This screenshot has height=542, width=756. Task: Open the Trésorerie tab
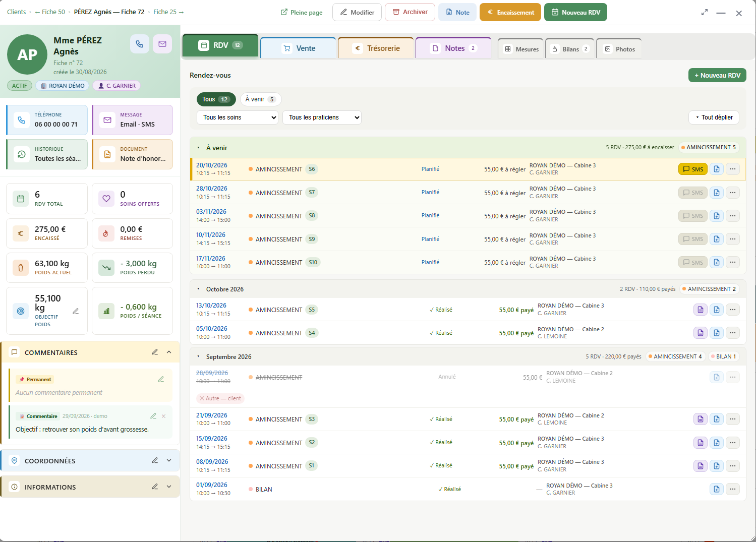point(376,48)
